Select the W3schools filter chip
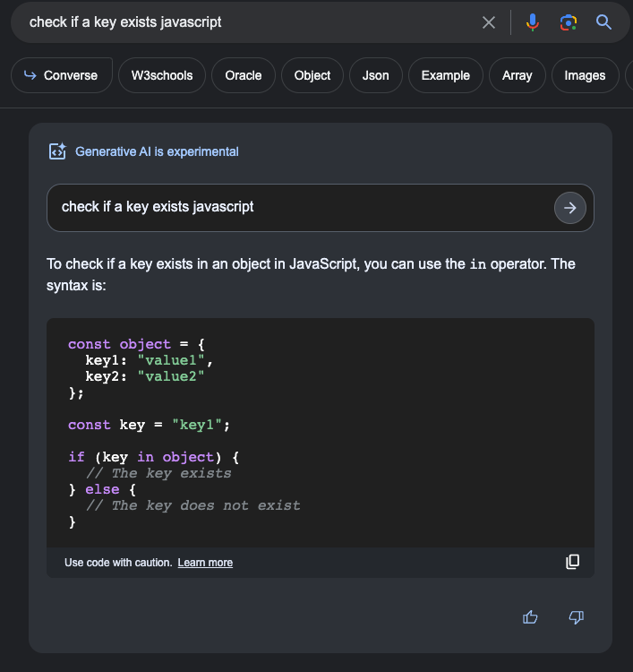 coord(162,75)
